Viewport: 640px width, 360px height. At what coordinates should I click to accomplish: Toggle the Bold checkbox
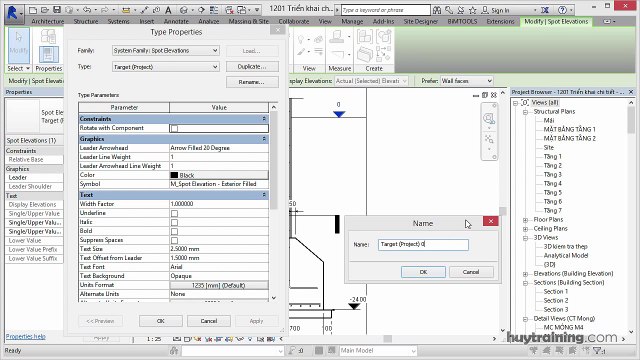click(174, 231)
